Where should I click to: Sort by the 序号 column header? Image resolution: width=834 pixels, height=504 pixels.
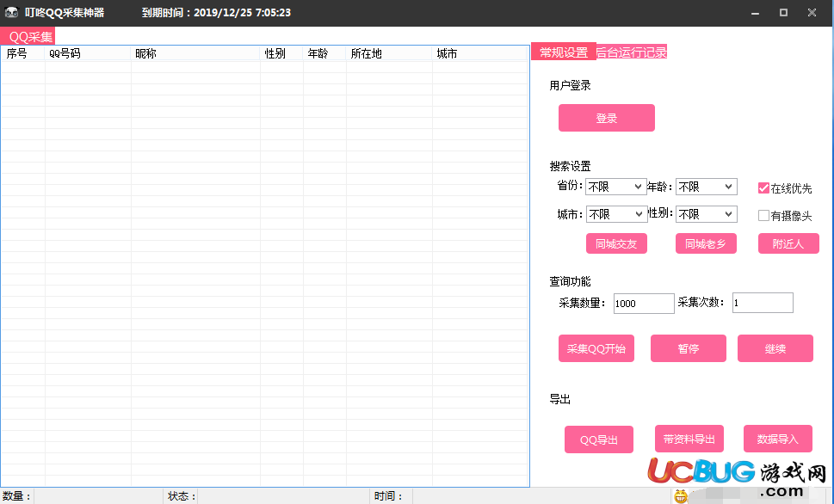(23, 53)
